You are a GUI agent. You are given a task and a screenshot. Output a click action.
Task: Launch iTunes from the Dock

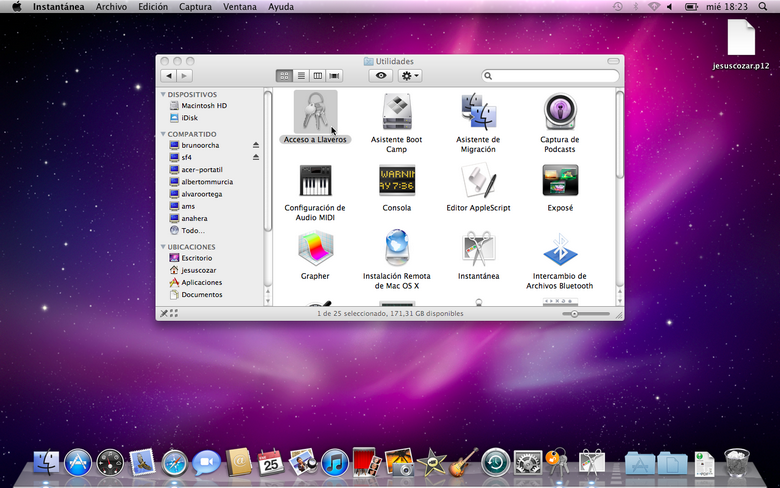click(x=335, y=463)
